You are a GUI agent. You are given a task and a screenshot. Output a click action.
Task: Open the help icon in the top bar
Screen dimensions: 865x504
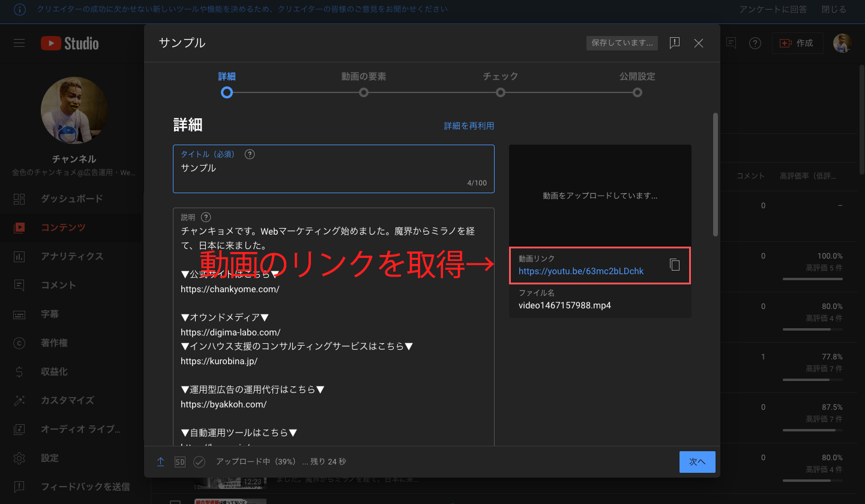[755, 43]
